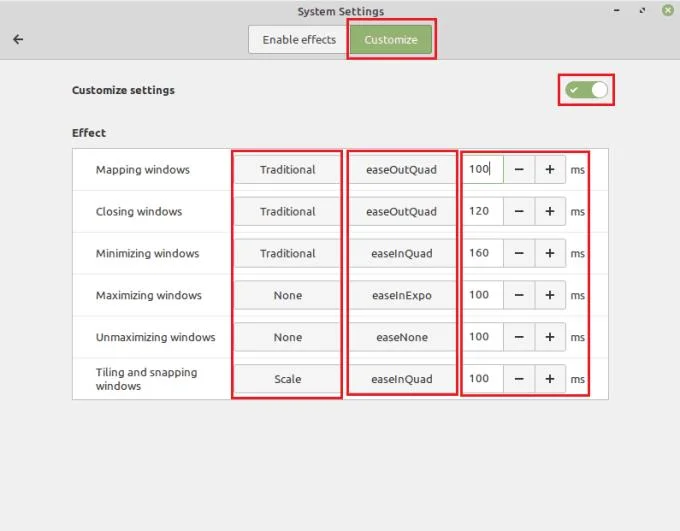Decrease Maximizing windows duration with minus
The image size is (680, 531).
(519, 295)
